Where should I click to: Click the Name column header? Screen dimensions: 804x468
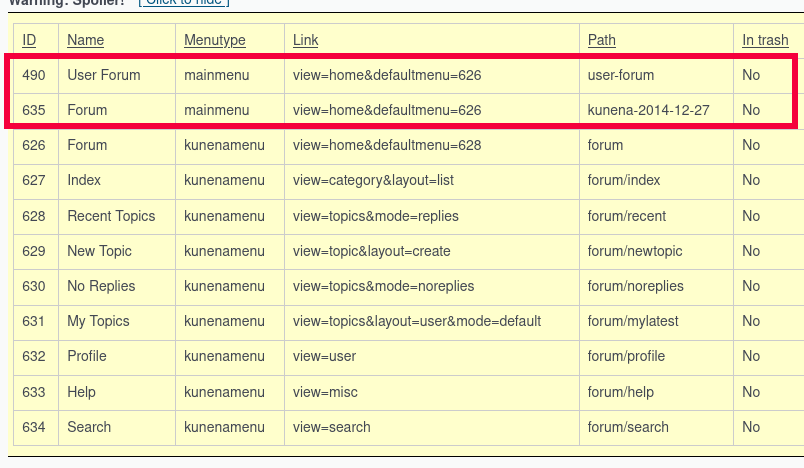85,40
